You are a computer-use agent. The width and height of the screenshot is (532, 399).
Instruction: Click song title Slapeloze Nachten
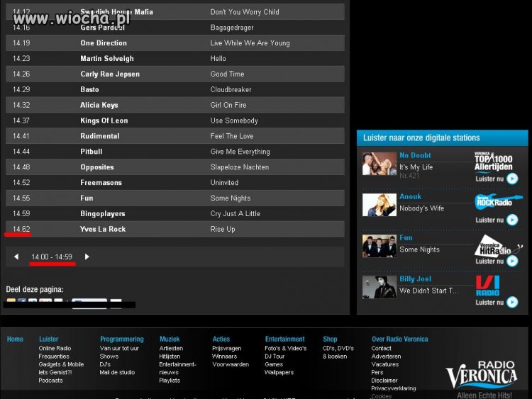point(240,167)
